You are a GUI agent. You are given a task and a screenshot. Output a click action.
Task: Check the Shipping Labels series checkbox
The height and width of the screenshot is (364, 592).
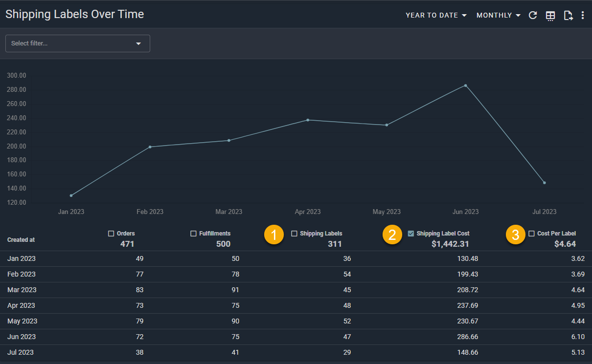pos(294,234)
